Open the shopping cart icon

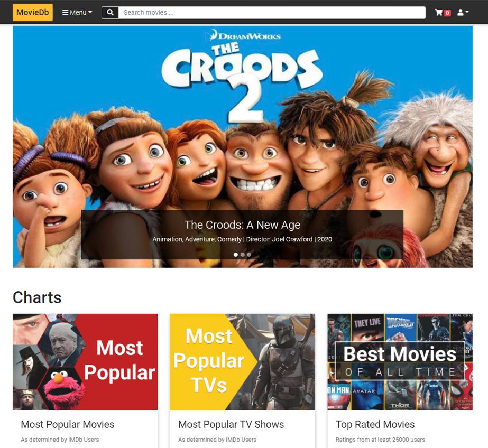439,13
